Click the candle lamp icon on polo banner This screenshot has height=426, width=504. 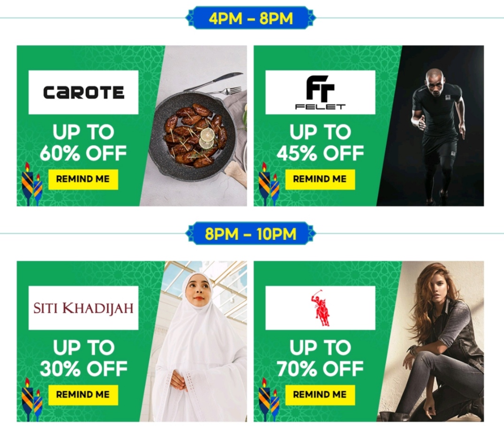pos(269,400)
